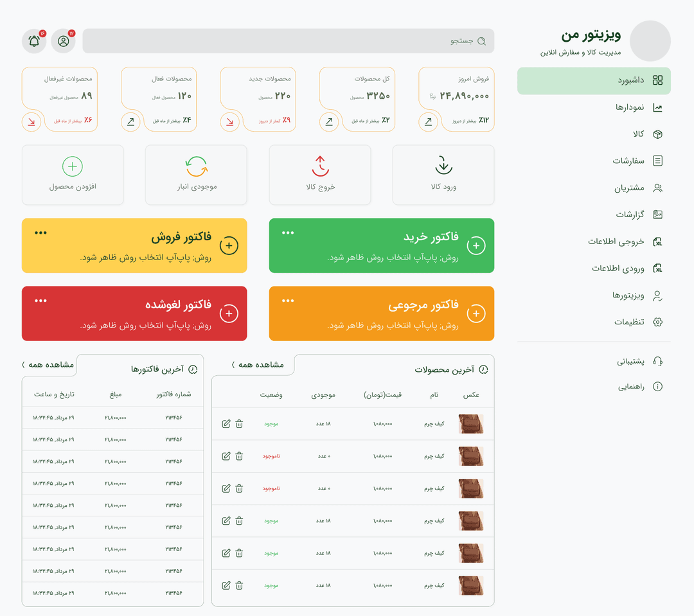Click edit icon in second product row
Viewport: 694px width, 616px height.
(x=226, y=456)
